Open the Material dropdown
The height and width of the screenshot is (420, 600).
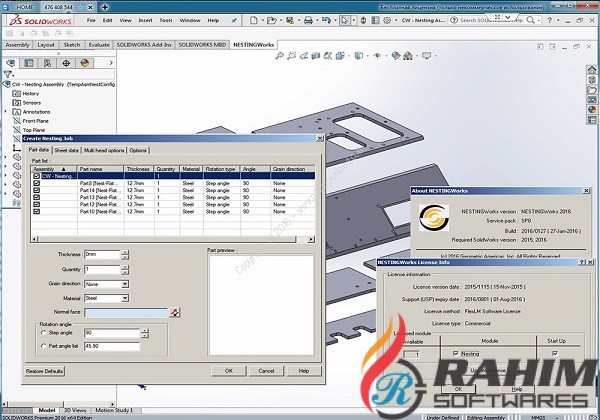click(x=124, y=298)
